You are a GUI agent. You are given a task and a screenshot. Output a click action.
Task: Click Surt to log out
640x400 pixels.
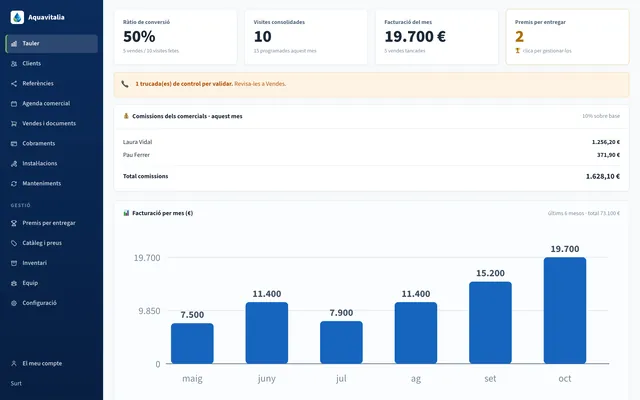(16, 383)
